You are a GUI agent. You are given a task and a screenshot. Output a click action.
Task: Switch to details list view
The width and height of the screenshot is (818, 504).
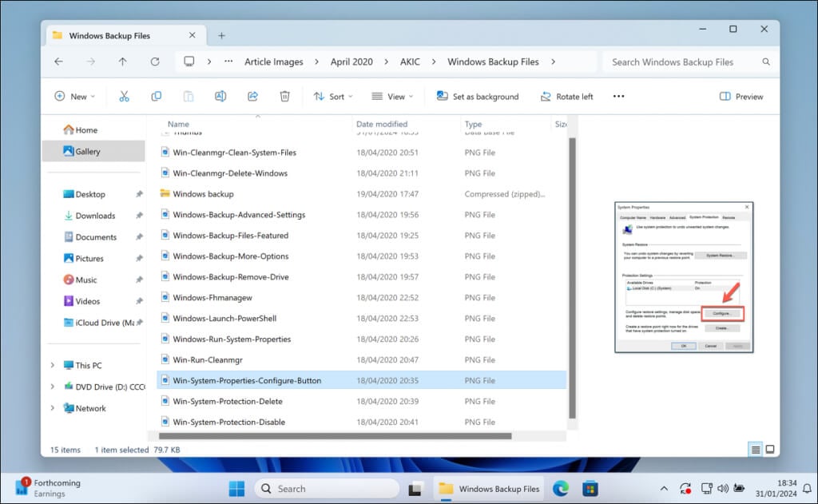pyautogui.click(x=755, y=450)
